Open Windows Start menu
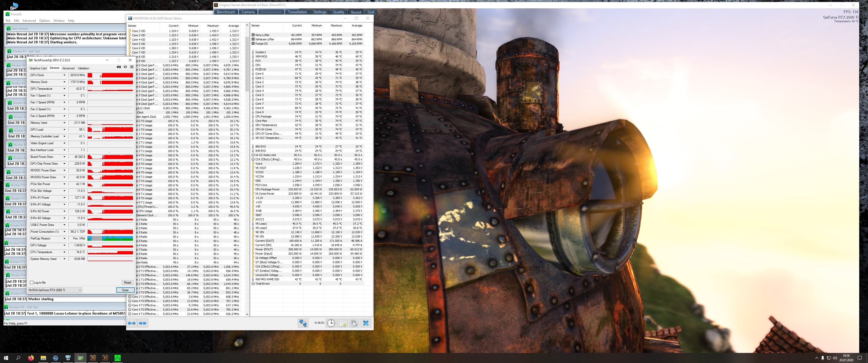Image resolution: width=868 pixels, height=363 pixels. [x=6, y=358]
